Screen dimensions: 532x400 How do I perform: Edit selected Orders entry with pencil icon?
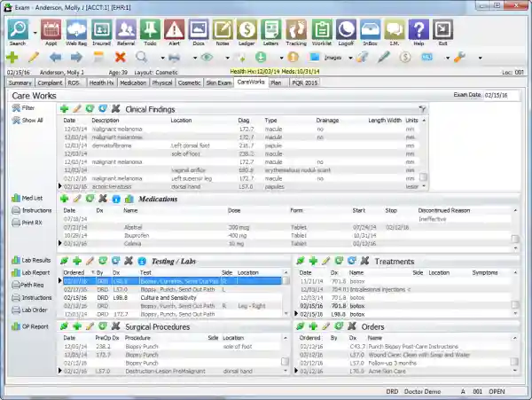325,326
